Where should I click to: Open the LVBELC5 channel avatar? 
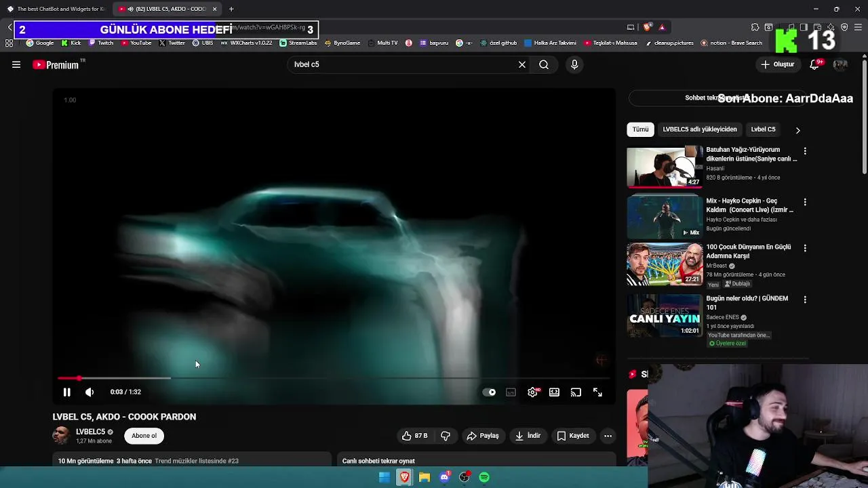pyautogui.click(x=61, y=436)
